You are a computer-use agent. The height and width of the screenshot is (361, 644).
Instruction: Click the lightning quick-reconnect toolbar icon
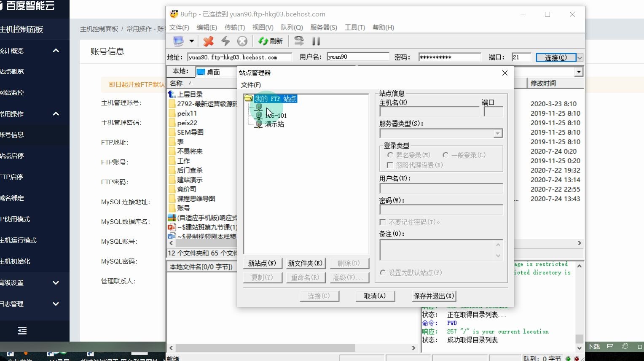225,41
